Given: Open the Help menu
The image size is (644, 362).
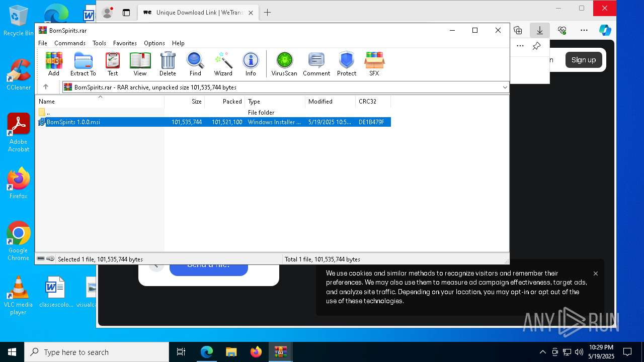Looking at the screenshot, I should click(x=178, y=43).
